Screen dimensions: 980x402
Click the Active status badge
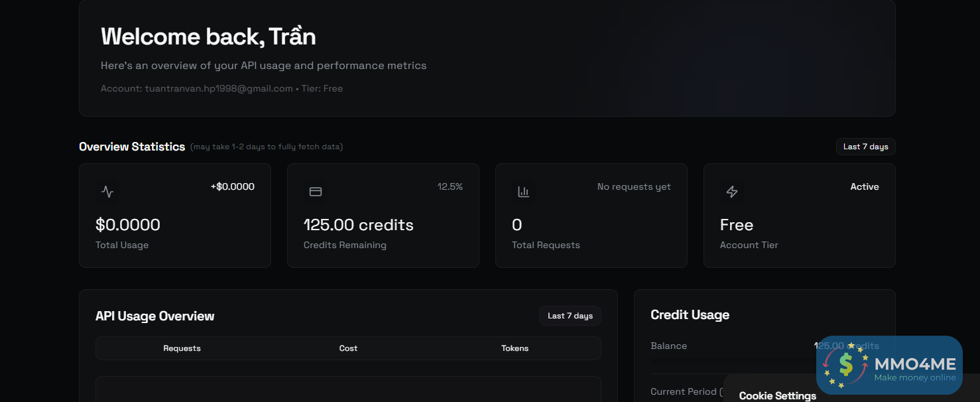click(864, 187)
